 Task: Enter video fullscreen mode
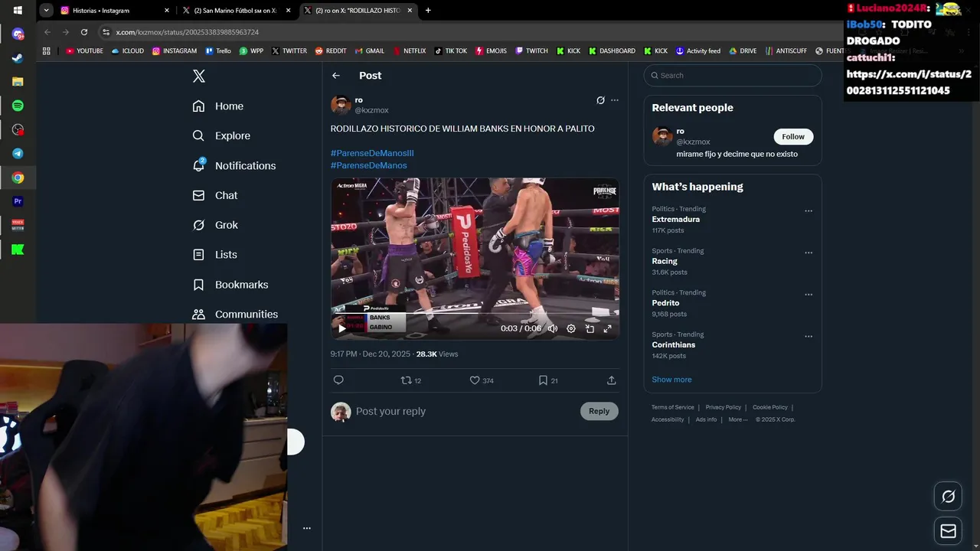pos(608,328)
